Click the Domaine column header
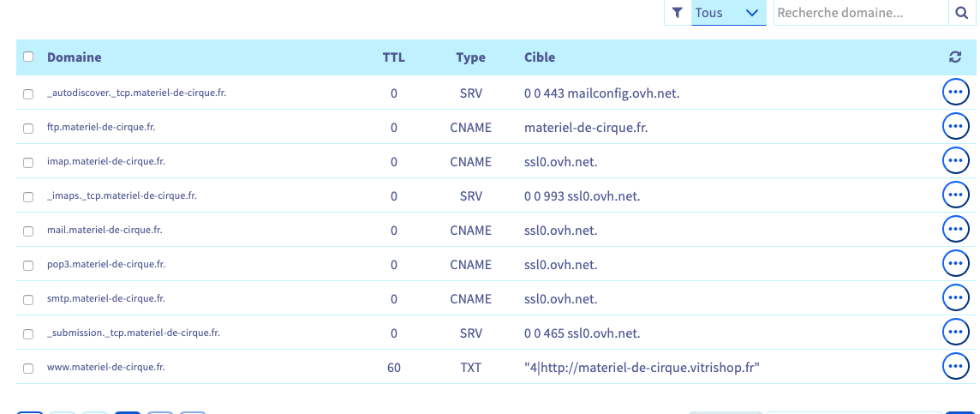Viewport: 980px width, 414px height. [x=74, y=57]
